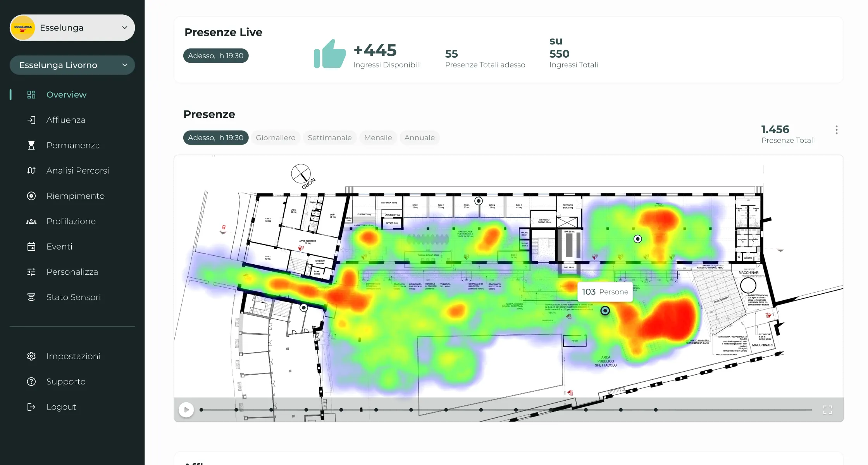This screenshot has height=465, width=868.
Task: Click the Eventi calendar icon
Action: (x=31, y=246)
